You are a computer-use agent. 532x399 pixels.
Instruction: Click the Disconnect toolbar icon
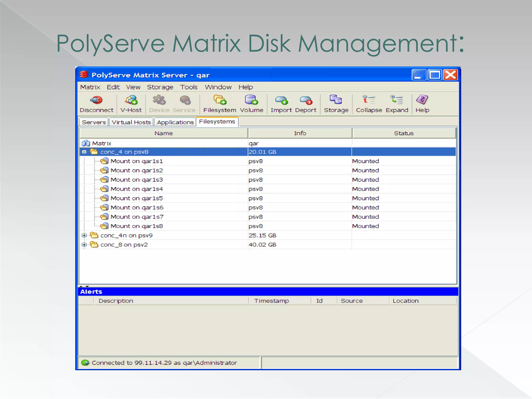[x=96, y=100]
